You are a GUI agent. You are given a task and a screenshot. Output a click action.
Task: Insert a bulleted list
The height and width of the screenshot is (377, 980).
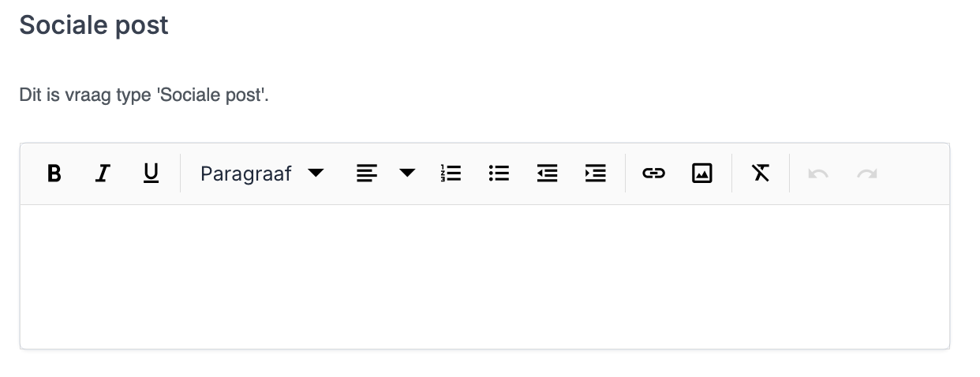point(499,174)
